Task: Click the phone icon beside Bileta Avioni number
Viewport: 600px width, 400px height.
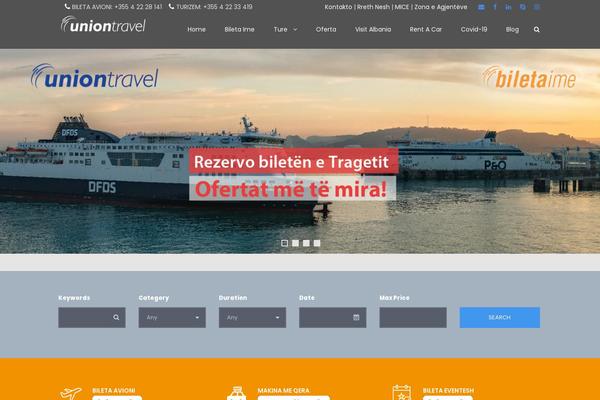Action: point(67,7)
